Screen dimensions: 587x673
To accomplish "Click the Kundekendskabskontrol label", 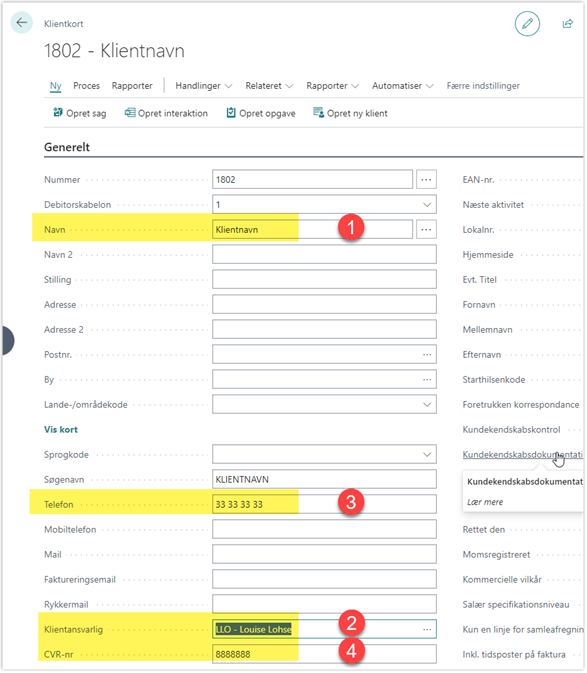I will pos(511,430).
